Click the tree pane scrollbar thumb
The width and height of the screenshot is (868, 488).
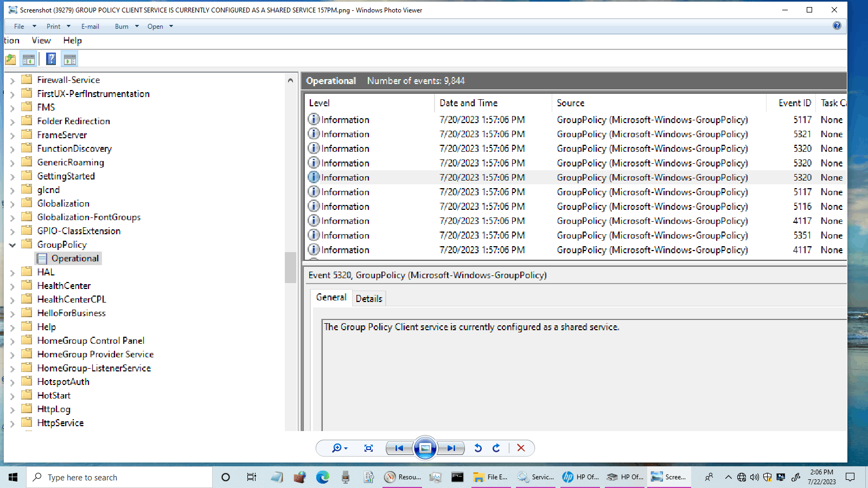(x=290, y=267)
